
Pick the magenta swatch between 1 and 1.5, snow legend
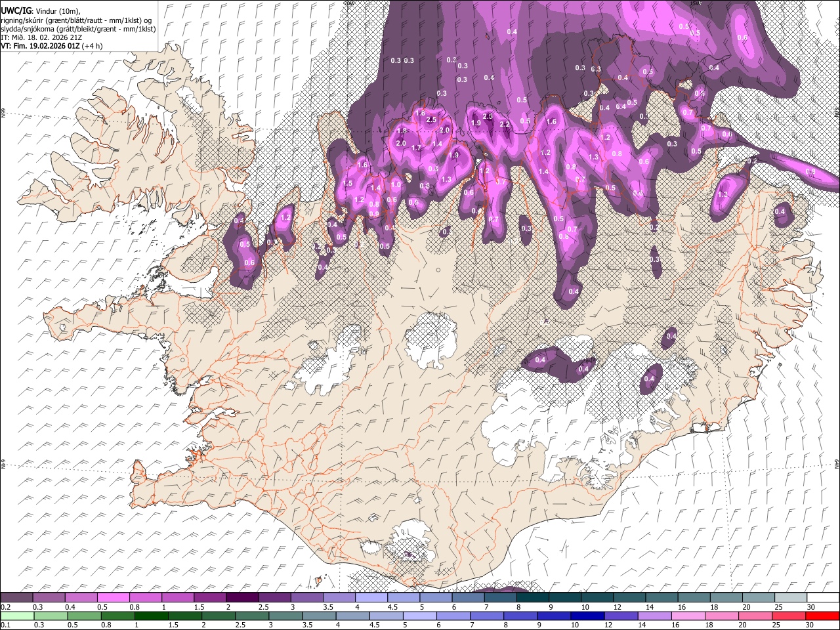[177, 598]
